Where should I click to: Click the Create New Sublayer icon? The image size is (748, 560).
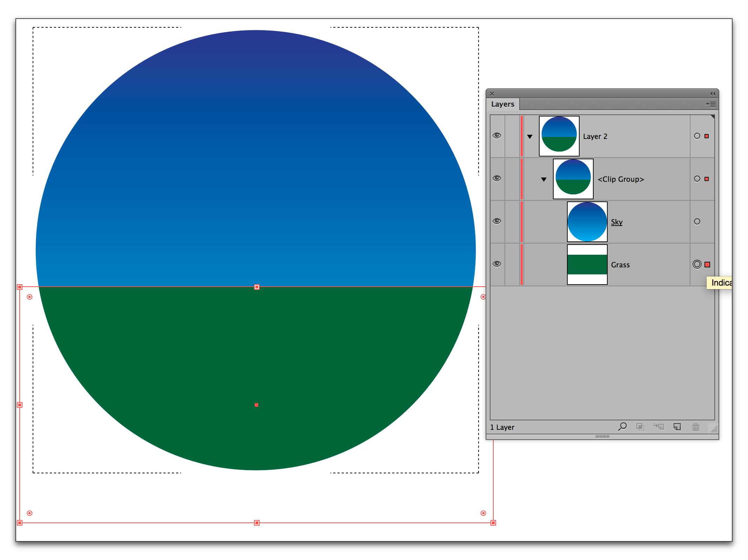659,427
